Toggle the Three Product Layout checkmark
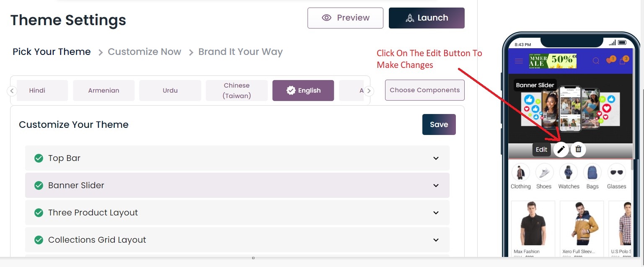The image size is (644, 267). (x=39, y=213)
